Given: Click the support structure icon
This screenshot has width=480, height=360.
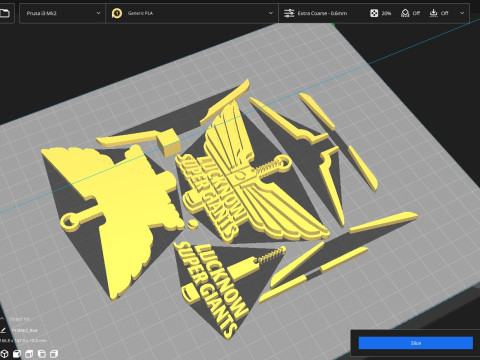Looking at the screenshot, I should pos(405,13).
